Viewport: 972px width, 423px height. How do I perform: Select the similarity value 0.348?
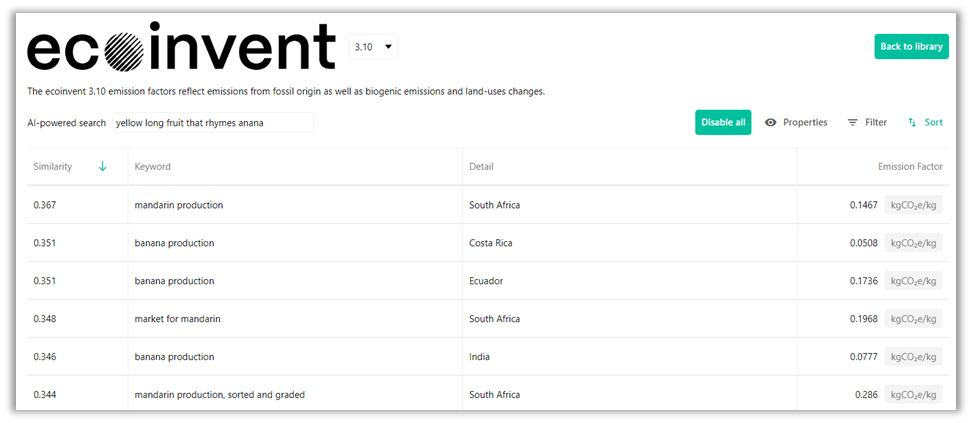tap(45, 319)
